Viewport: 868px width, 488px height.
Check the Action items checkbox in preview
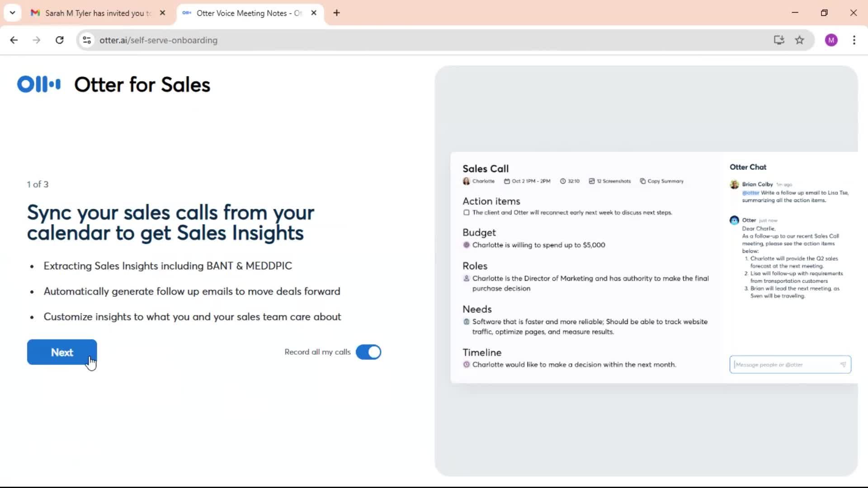coord(466,212)
